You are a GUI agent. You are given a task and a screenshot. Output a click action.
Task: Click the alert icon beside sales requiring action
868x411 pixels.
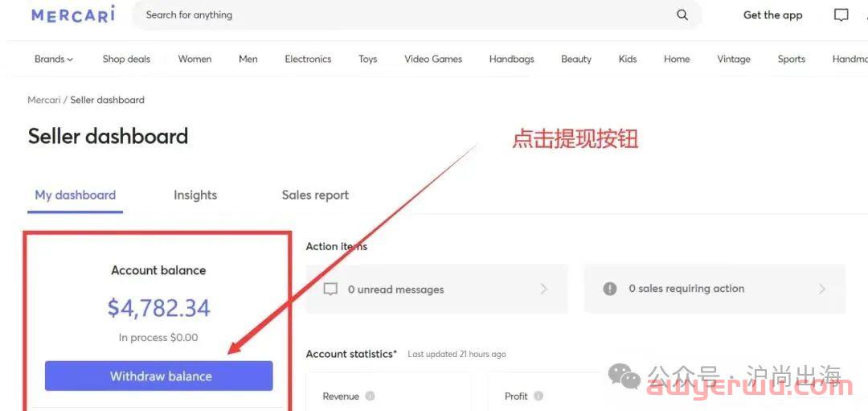click(x=610, y=289)
